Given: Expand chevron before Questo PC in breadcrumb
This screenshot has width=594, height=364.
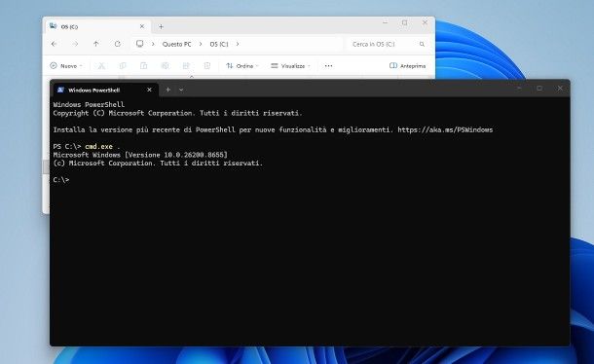Looking at the screenshot, I should pos(153,45).
